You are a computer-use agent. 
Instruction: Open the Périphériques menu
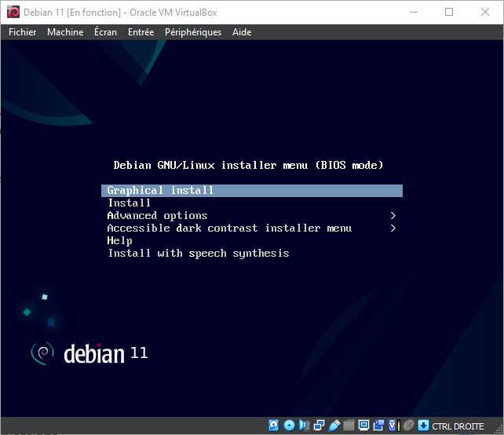tap(193, 32)
